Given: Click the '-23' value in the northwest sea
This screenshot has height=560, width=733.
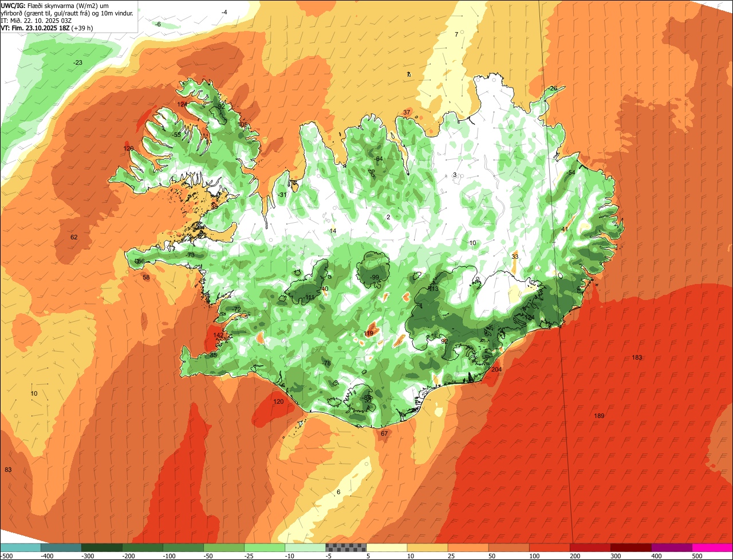Looking at the screenshot, I should click(x=77, y=62).
